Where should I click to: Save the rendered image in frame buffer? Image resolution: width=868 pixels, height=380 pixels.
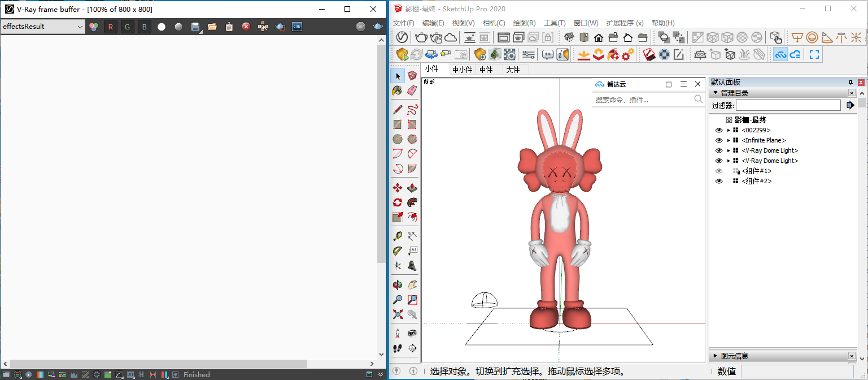(195, 27)
